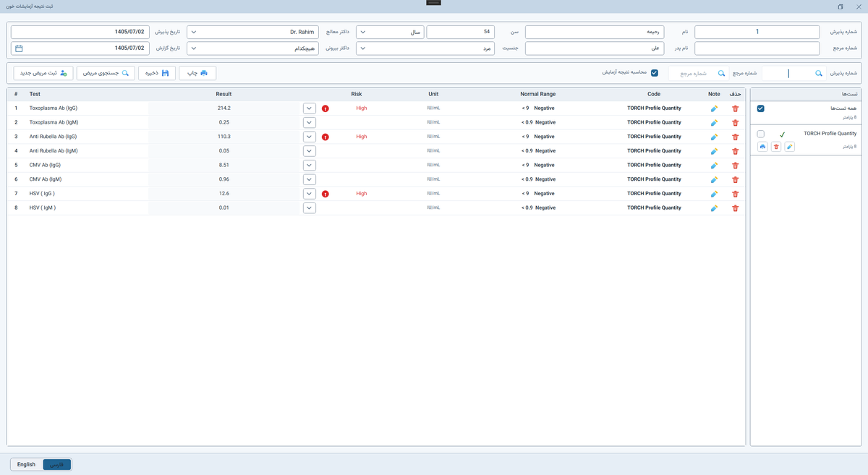868x475 pixels.
Task: Print the TORCH Profile Quantity panel from the tests list
Action: [x=762, y=147]
